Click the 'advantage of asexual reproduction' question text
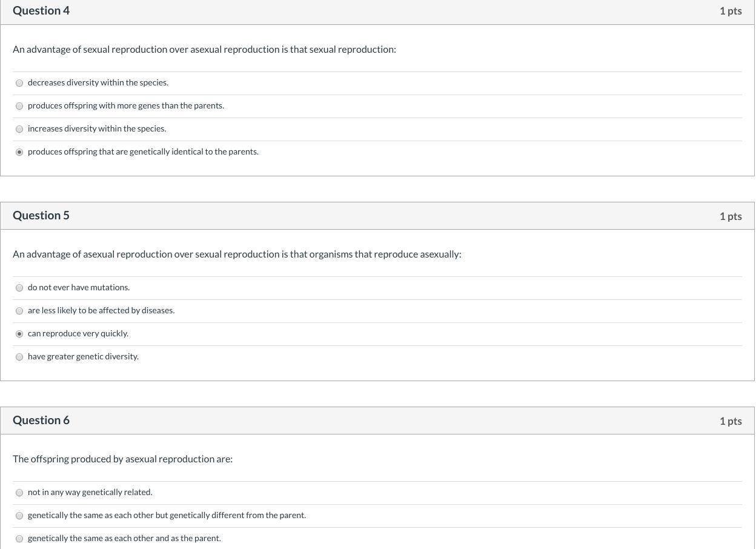This screenshot has height=549, width=756. (237, 255)
